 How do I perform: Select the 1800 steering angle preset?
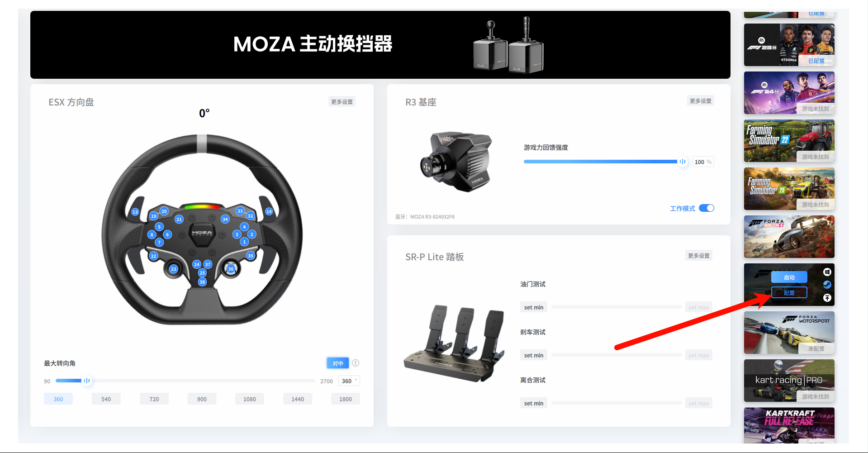click(345, 399)
